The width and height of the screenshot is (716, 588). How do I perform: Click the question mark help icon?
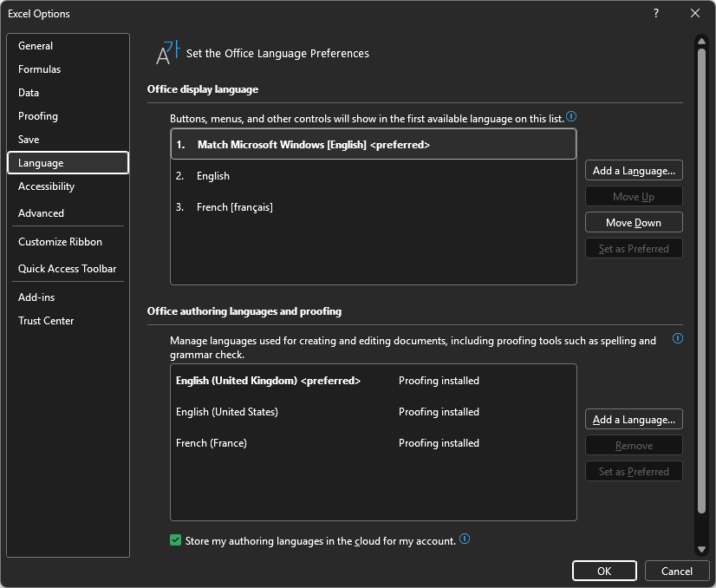pos(655,13)
